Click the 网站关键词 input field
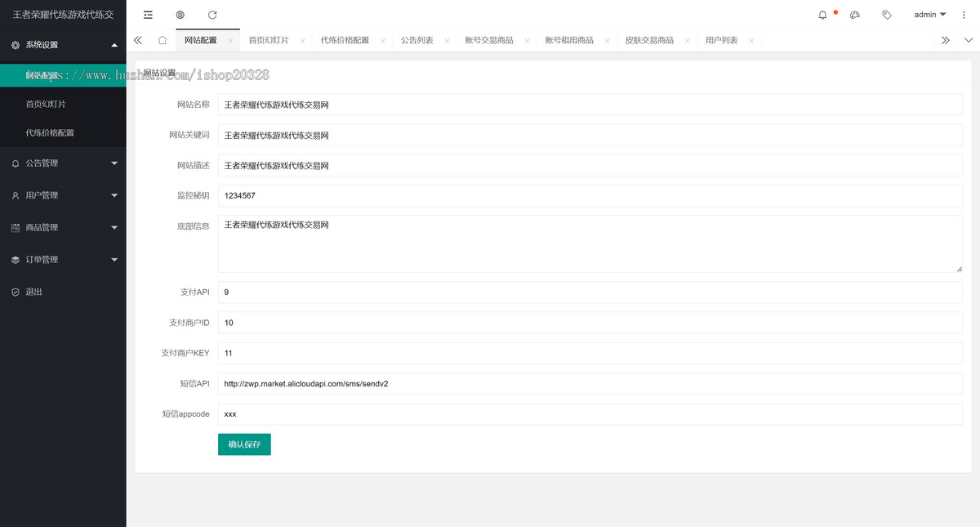 [590, 135]
